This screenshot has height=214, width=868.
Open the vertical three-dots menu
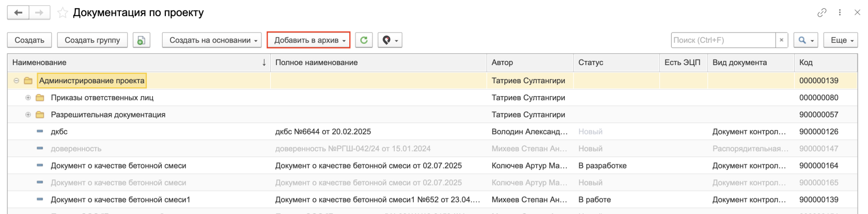(840, 12)
